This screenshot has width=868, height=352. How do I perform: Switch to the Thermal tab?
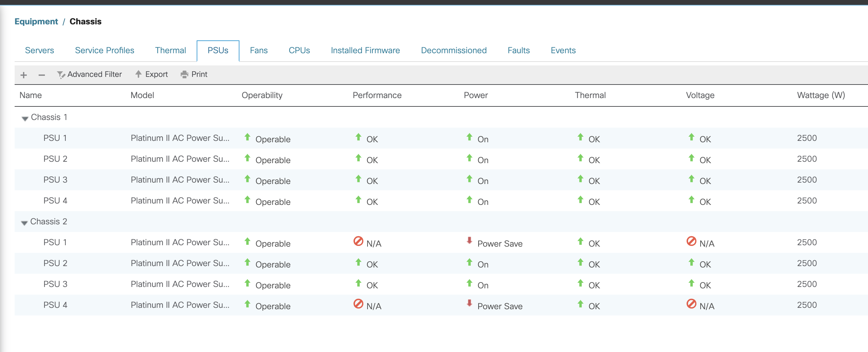tap(170, 50)
